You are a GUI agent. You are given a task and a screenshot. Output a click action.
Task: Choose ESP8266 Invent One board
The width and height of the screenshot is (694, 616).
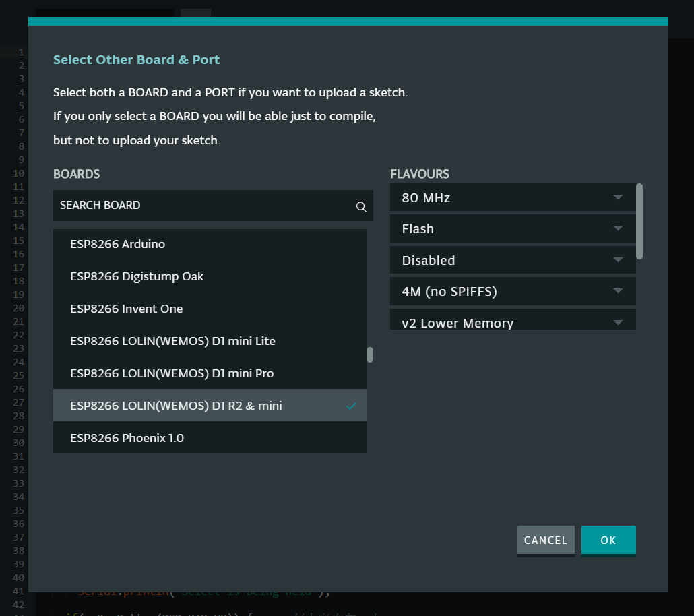pos(210,309)
